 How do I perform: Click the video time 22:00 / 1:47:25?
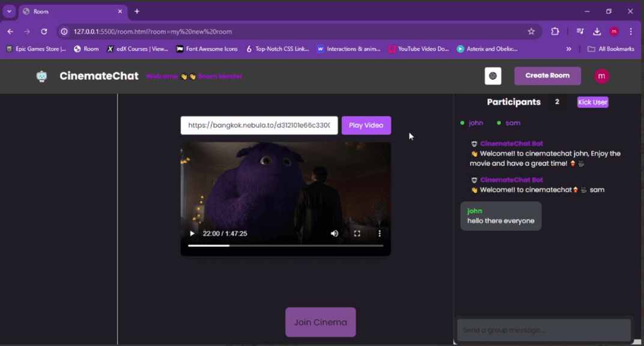tap(225, 234)
